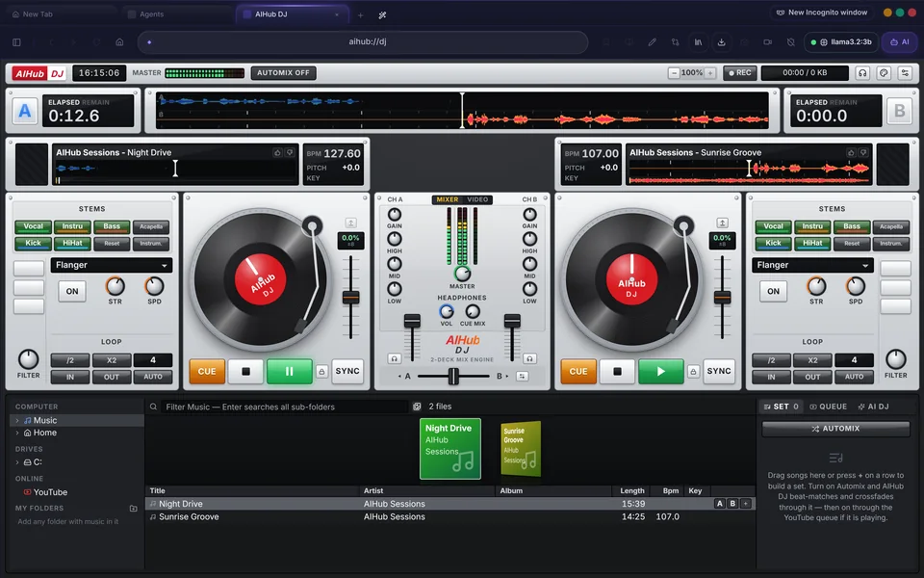924x578 pixels.
Task: Click the deck A pitch fader handle
Action: (x=350, y=298)
